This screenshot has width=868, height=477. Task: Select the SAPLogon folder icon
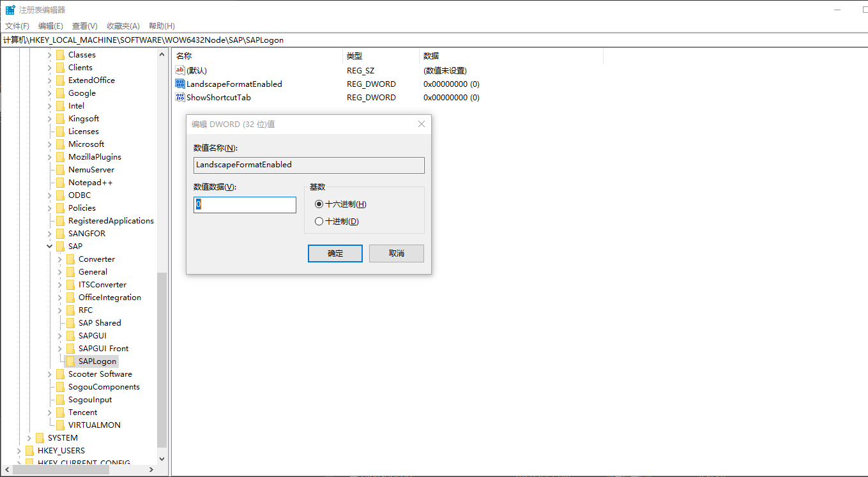click(70, 361)
